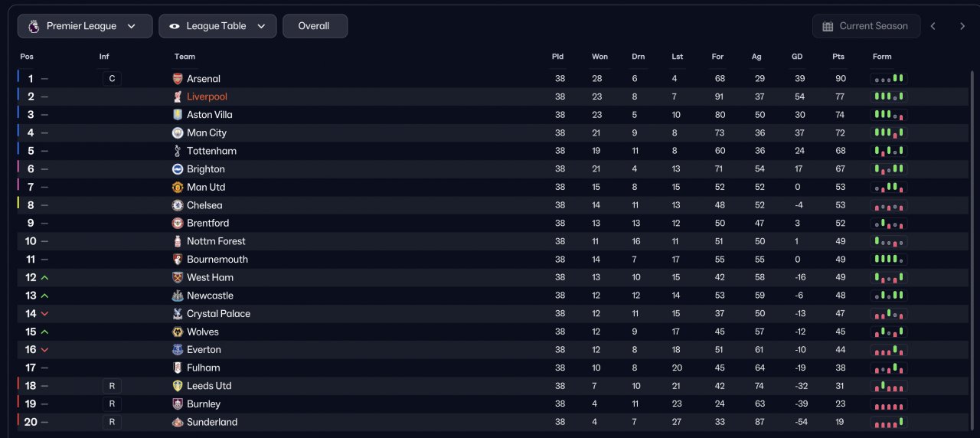Click West Ham's green position-up arrow
The width and height of the screenshot is (980, 438).
[44, 278]
